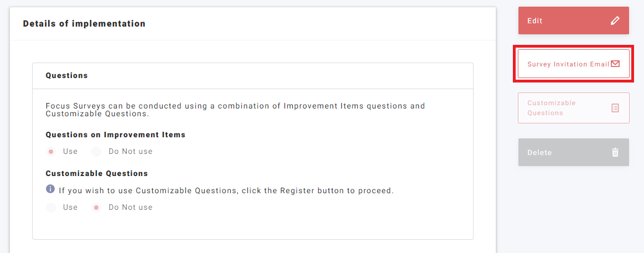Click the "Details of implementation" heading
Screen dimensions: 644x253
[84, 24]
